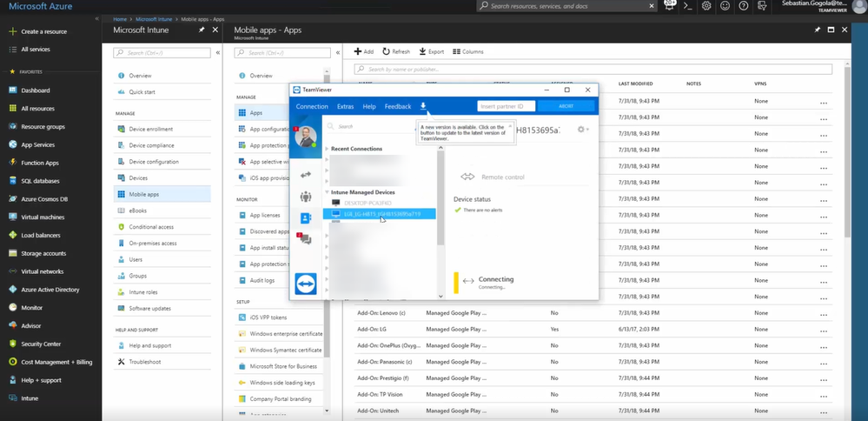Click Home breadcrumb link
868x421 pixels.
point(120,19)
